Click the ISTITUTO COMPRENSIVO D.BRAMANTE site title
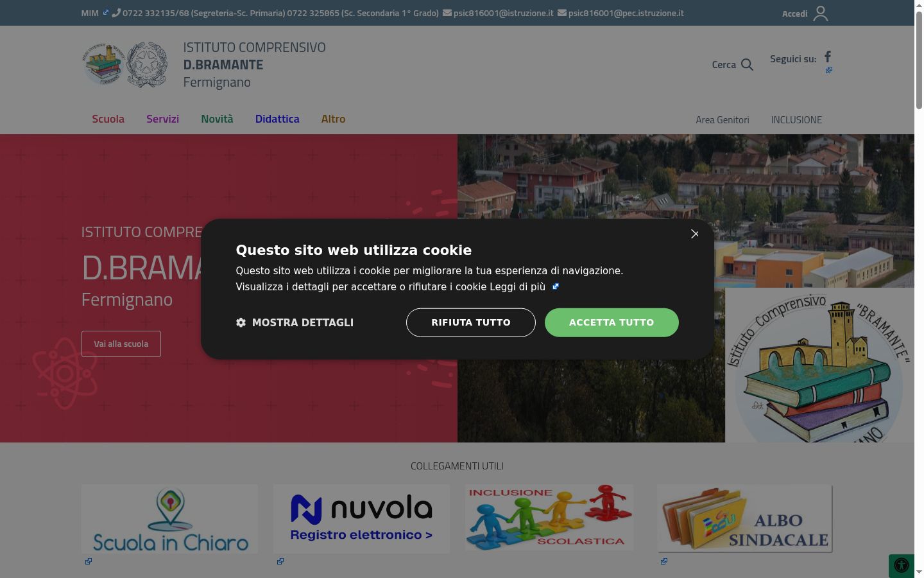The width and height of the screenshot is (924, 578). (x=254, y=64)
